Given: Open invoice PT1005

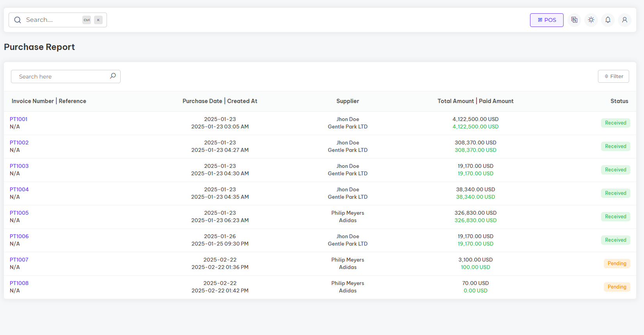Looking at the screenshot, I should point(19,213).
